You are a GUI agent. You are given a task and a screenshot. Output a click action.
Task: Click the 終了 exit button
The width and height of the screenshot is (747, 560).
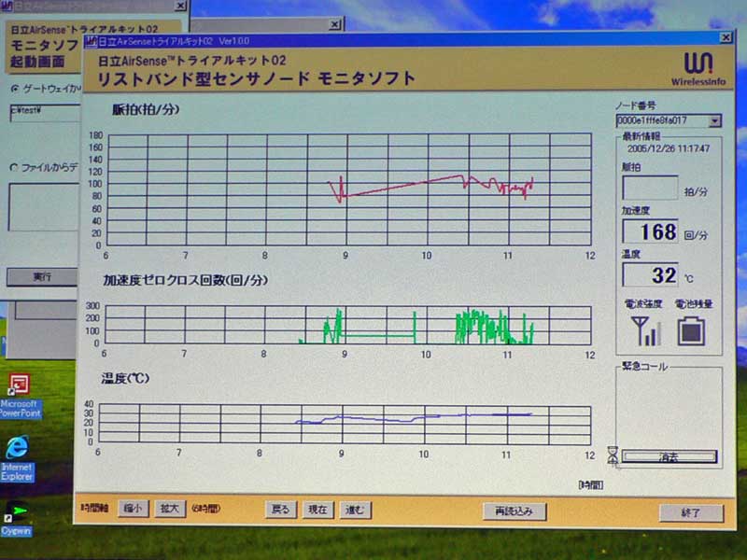(691, 513)
